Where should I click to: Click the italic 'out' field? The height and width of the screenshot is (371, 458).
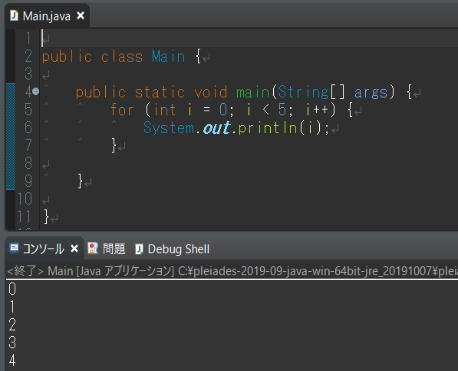point(217,128)
